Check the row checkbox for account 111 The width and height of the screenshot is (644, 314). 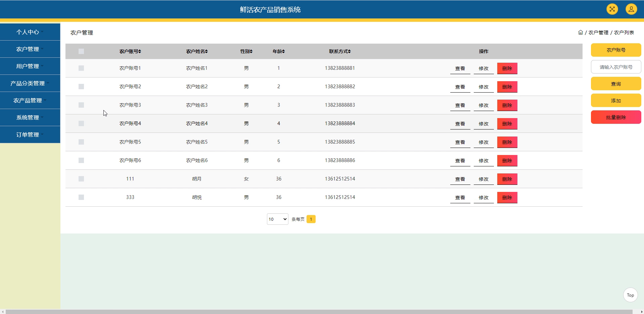coord(81,179)
